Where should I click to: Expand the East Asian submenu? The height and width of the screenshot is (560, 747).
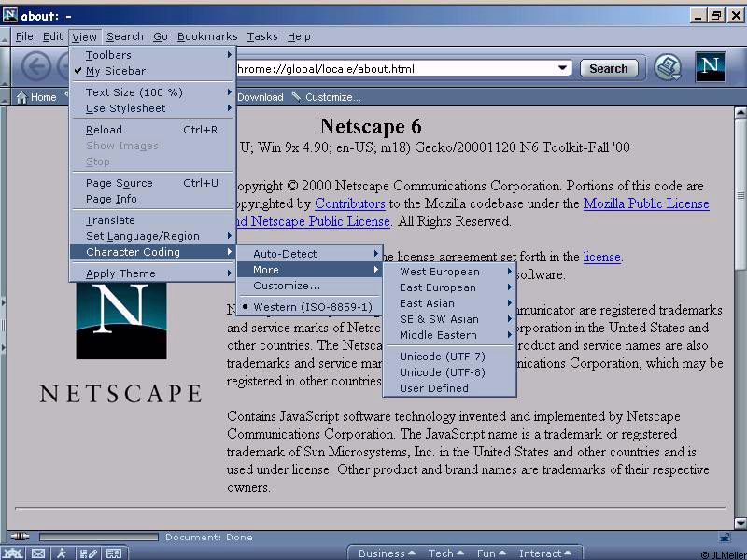450,303
